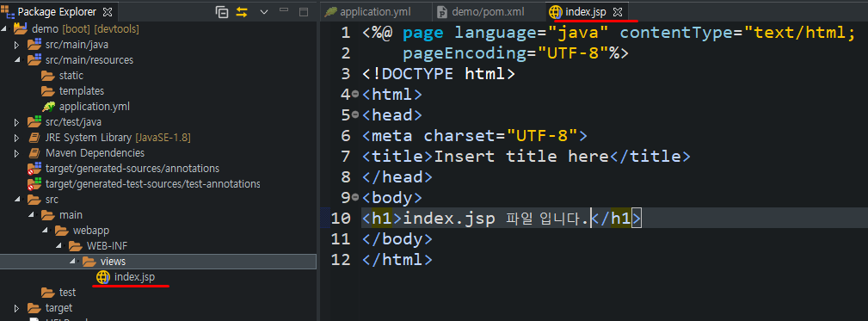The width and height of the screenshot is (868, 321).
Task: Click the application.yml leaf icon in tree
Action: pyautogui.click(x=48, y=106)
